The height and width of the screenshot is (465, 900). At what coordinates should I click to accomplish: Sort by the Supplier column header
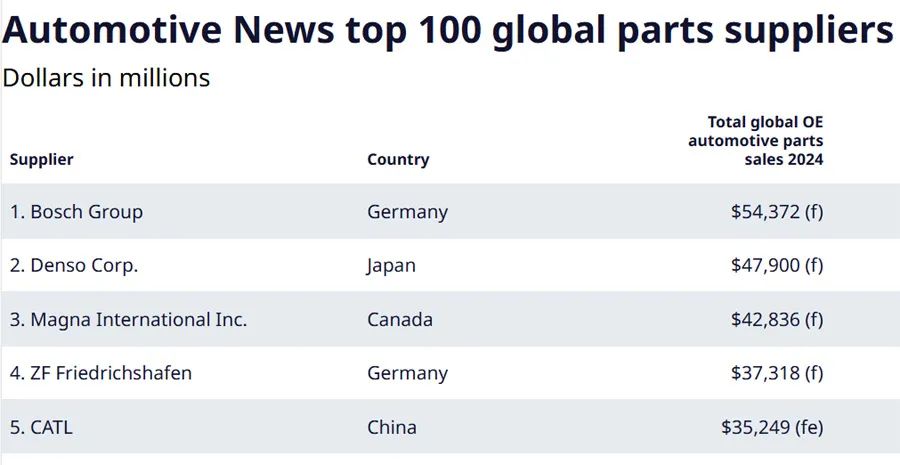(41, 159)
